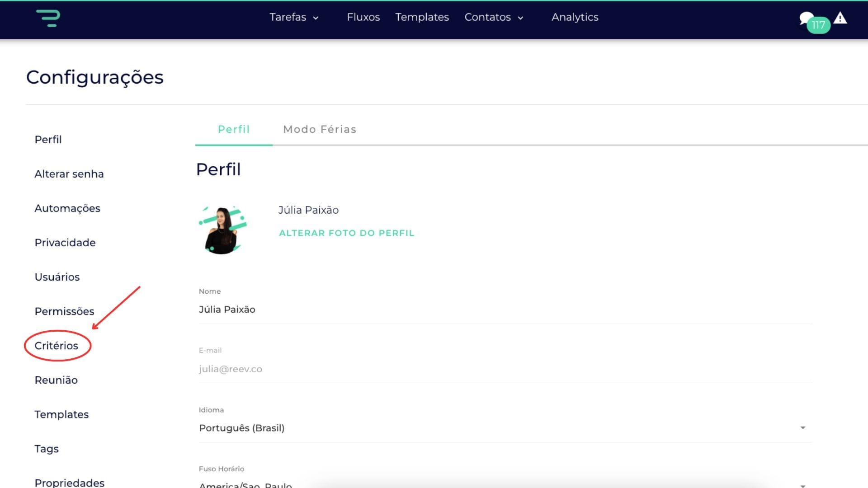Open the Permissões settings section
868x488 pixels.
click(x=64, y=311)
